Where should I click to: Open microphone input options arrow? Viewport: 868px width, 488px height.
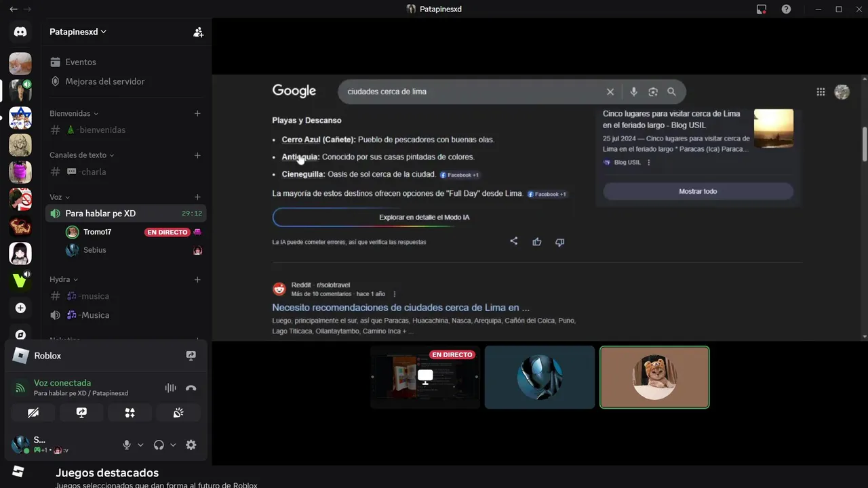tap(140, 445)
